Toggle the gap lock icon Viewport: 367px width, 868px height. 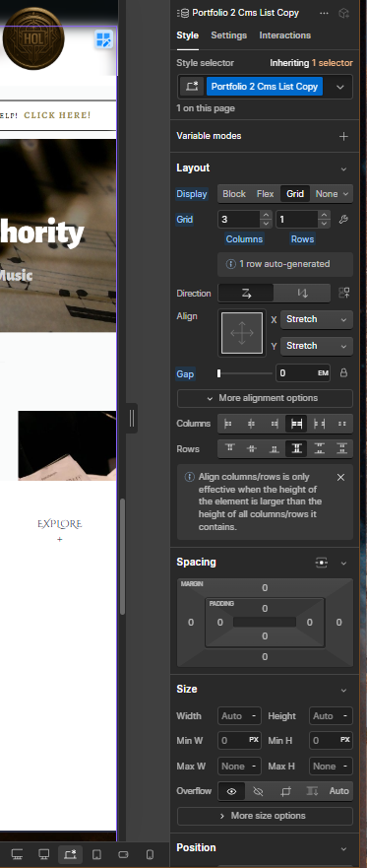343,373
